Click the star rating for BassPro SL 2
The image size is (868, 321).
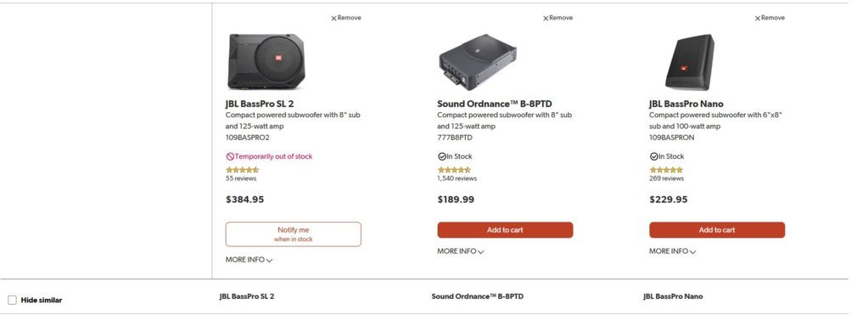[242, 170]
